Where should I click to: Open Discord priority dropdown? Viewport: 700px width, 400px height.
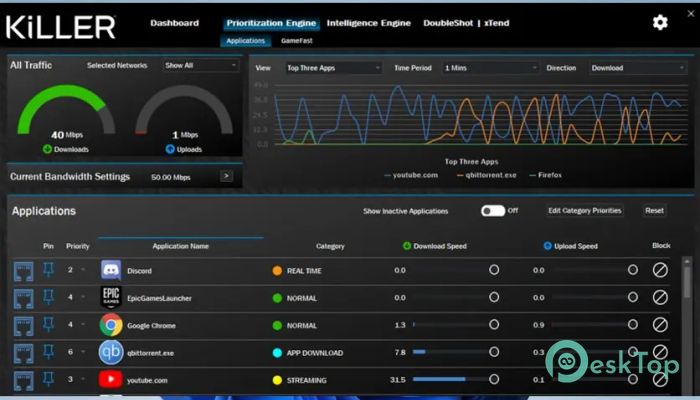[83, 270]
